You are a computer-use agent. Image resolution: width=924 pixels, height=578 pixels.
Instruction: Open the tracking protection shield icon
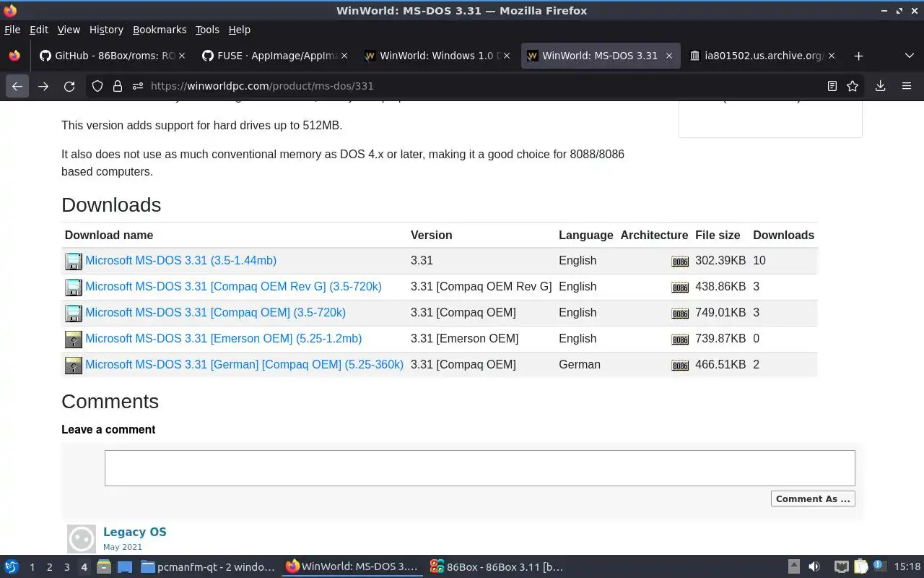pos(97,86)
